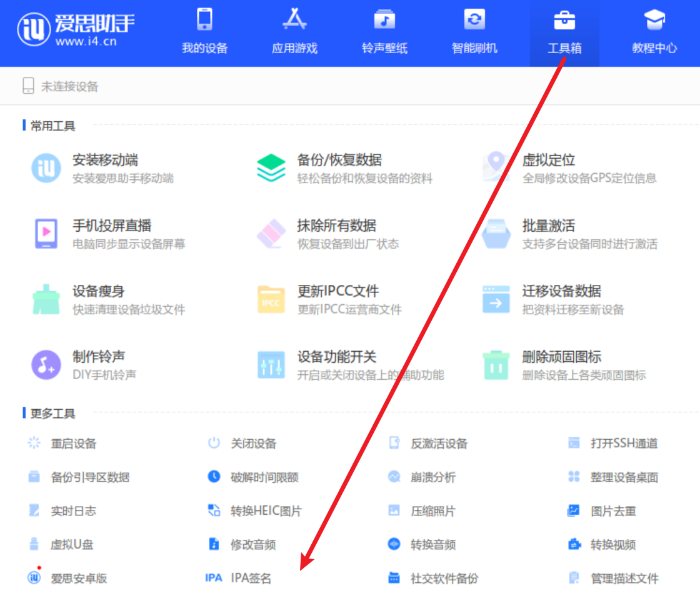This screenshot has height=601, width=700.
Task: Open 铃声壁纸 tab
Action: pos(384,32)
